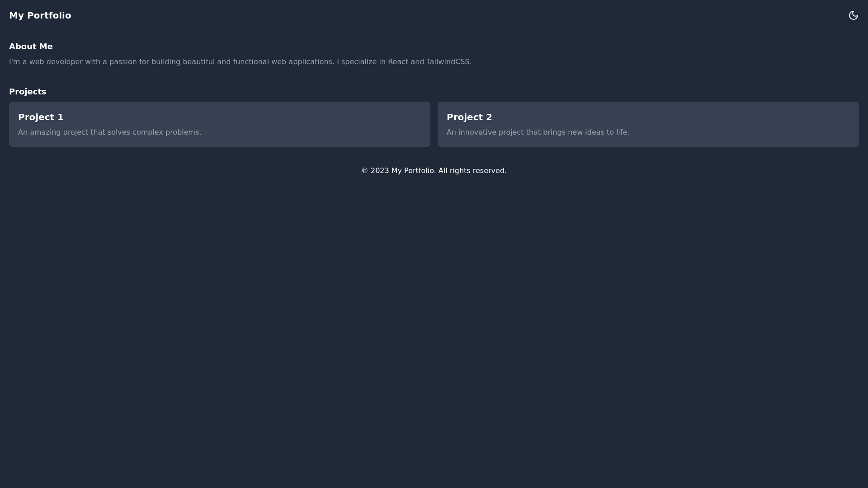Viewport: 868px width, 488px height.
Task: Select the About Me section heading
Action: (x=31, y=46)
